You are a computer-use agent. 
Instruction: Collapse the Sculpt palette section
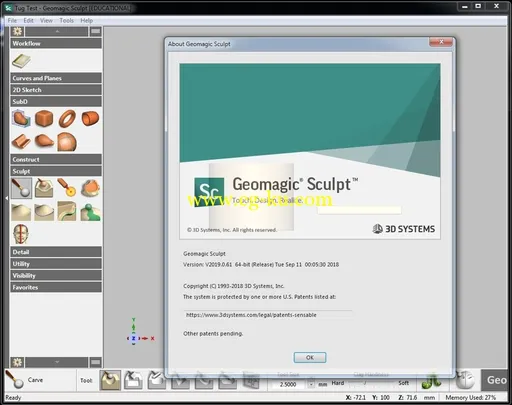tap(56, 171)
